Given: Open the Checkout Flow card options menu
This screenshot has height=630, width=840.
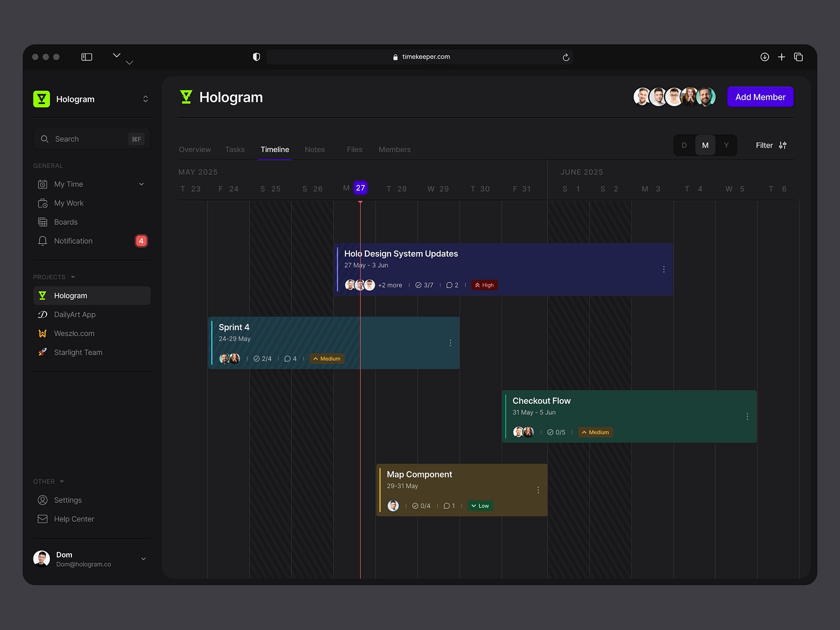Looking at the screenshot, I should (x=748, y=416).
